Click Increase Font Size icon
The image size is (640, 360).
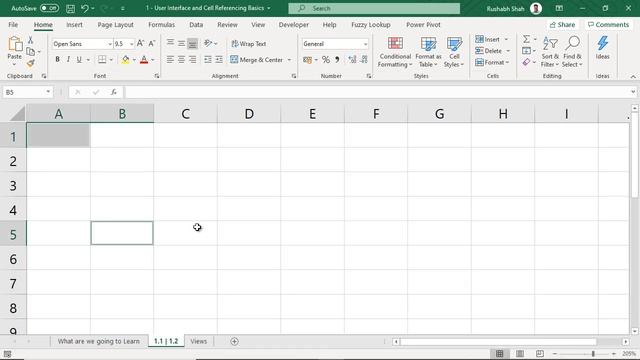point(140,43)
